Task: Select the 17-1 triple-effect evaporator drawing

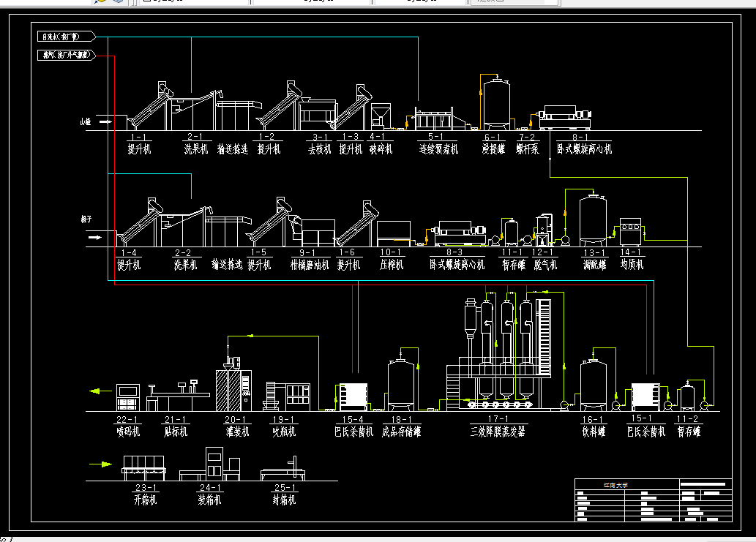Action: pyautogui.click(x=499, y=353)
